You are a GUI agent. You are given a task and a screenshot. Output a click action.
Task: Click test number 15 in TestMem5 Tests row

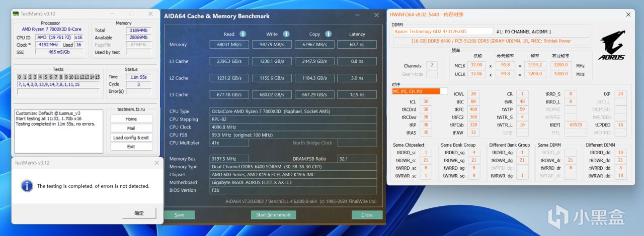pos(98,77)
